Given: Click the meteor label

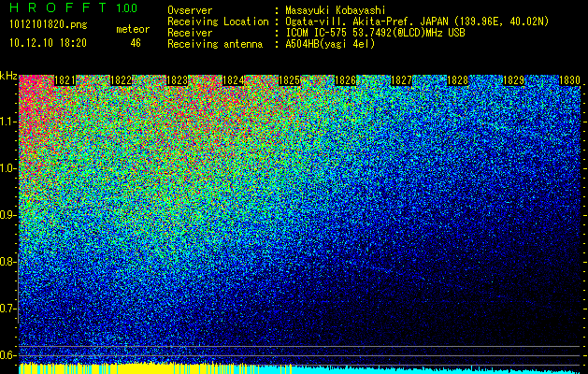Looking at the screenshot, I should 133,29.
